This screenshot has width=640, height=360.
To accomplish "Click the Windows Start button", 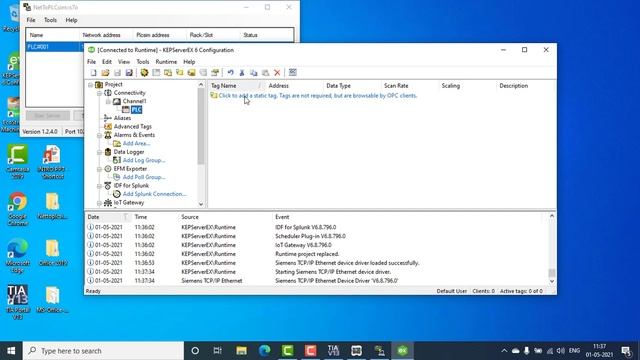I will [11, 351].
